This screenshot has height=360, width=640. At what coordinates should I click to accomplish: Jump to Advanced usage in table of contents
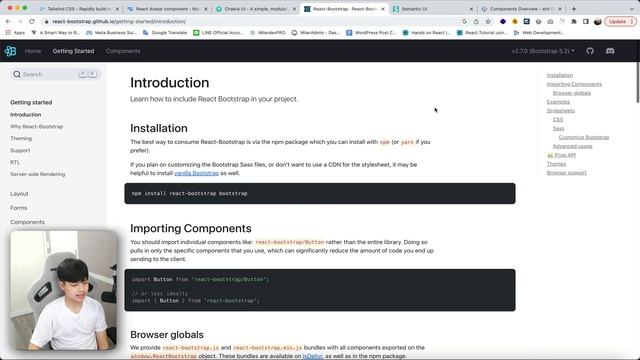pyautogui.click(x=572, y=146)
